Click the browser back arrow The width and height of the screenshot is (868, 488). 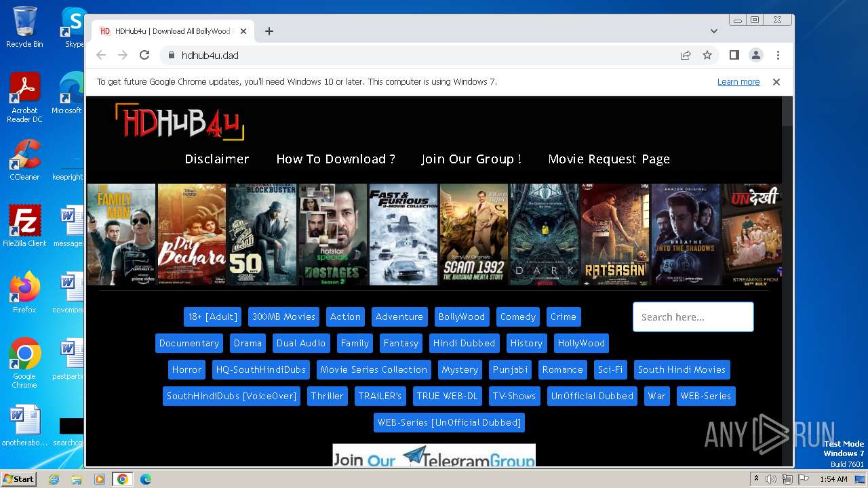101,56
